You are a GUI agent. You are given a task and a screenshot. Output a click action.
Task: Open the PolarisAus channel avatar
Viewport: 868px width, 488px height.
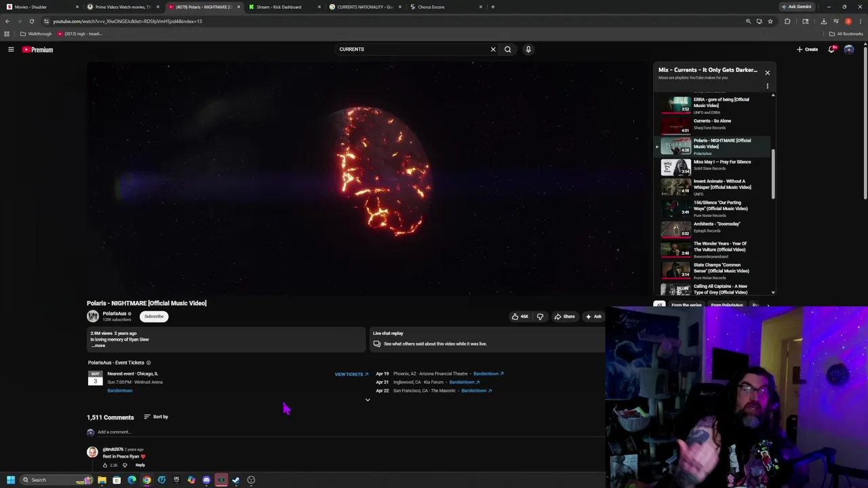(x=93, y=317)
